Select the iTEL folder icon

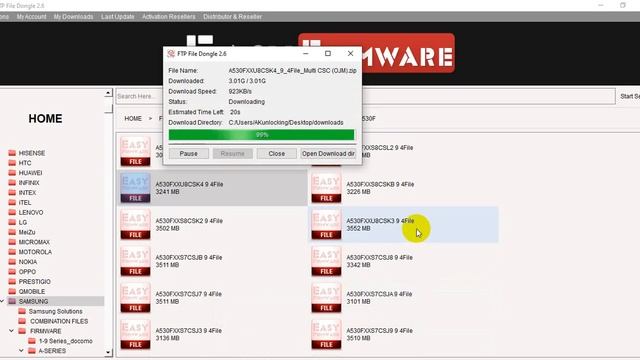pos(12,202)
